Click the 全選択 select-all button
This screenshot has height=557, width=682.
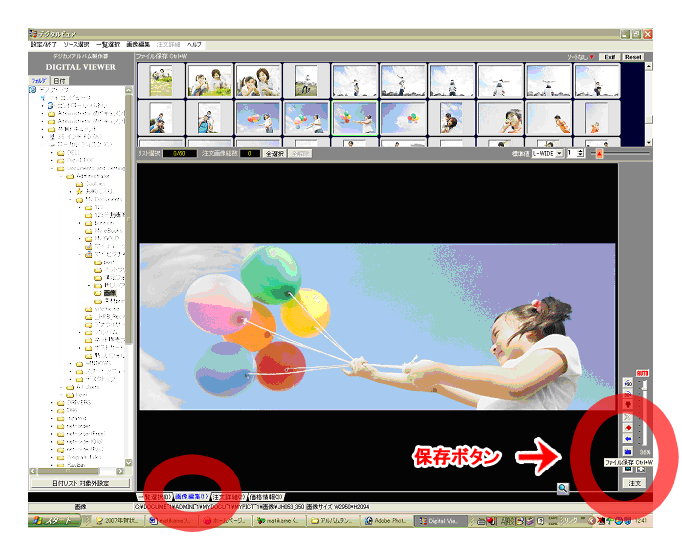coord(274,153)
